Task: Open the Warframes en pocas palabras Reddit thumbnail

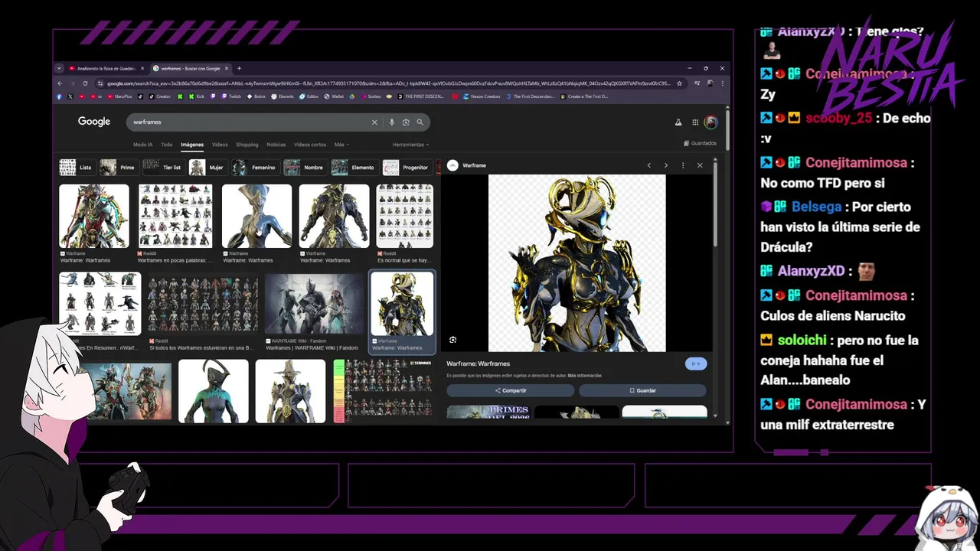Action: click(x=175, y=217)
